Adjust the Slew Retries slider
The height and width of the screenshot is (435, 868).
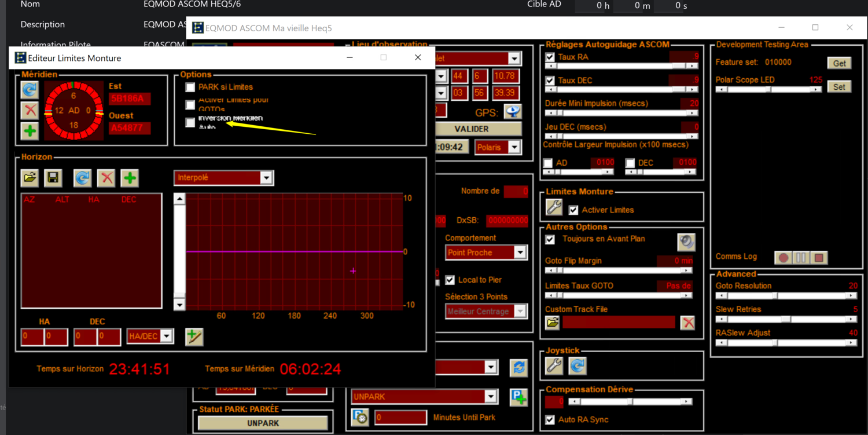[x=786, y=319]
